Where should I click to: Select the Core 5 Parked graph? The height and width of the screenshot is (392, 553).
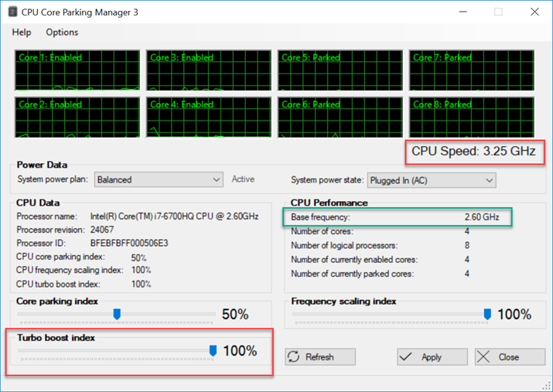point(340,70)
